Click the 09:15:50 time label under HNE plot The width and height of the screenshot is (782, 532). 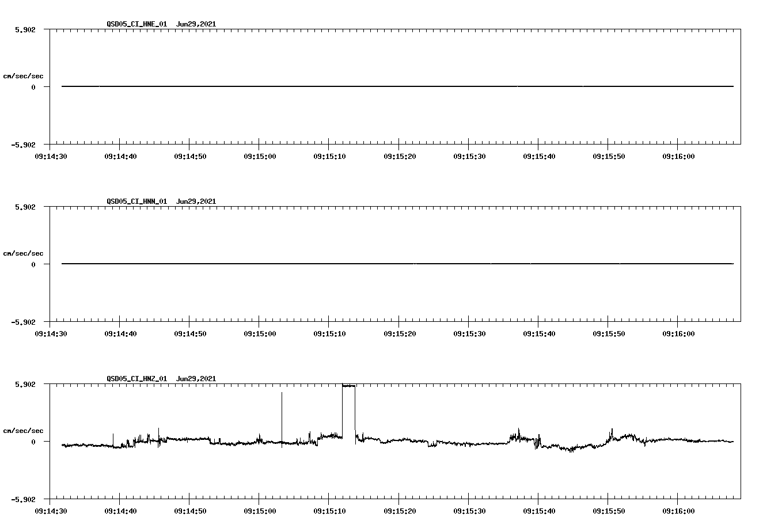pos(608,157)
